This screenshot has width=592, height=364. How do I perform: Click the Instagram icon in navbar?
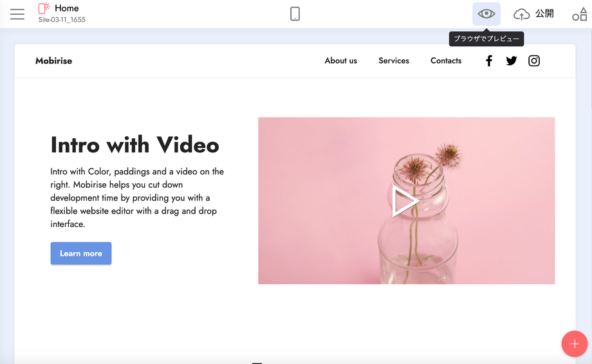534,61
